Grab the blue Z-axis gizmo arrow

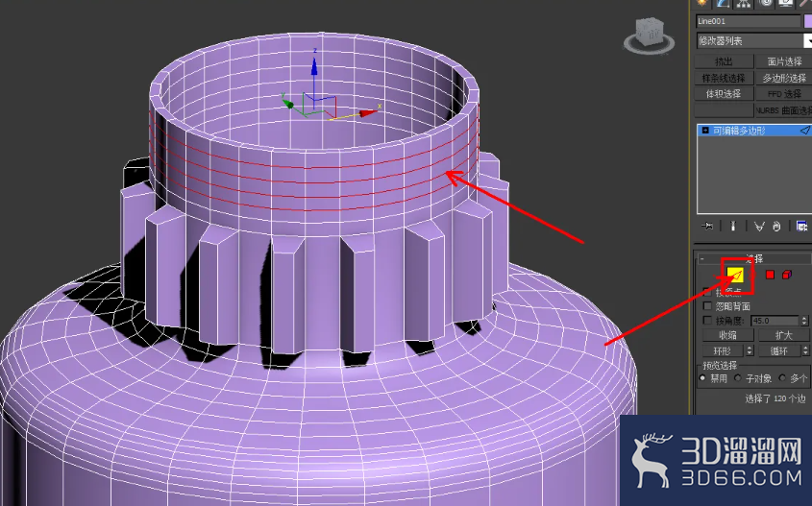(x=314, y=67)
